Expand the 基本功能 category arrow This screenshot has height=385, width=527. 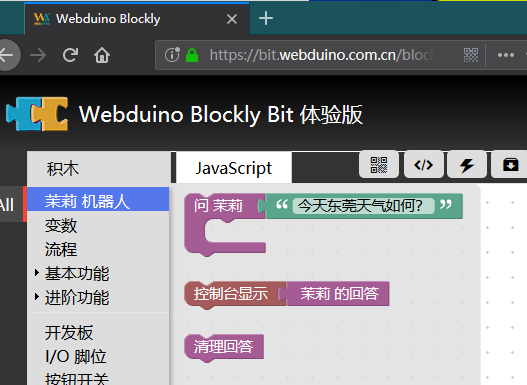tap(37, 273)
